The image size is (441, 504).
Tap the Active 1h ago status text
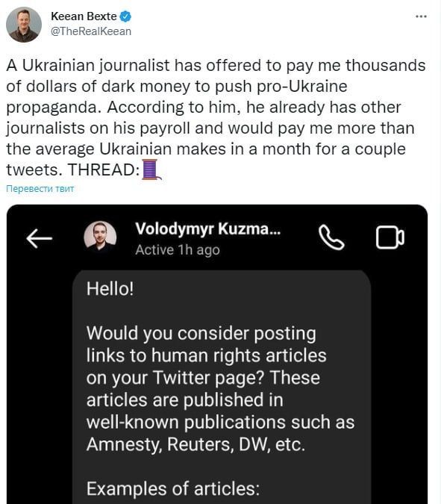click(x=178, y=249)
